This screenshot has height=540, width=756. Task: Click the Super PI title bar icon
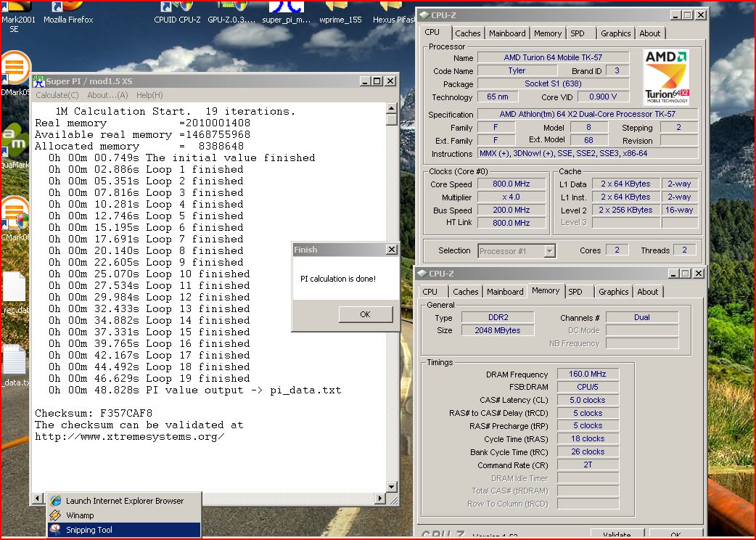38,81
